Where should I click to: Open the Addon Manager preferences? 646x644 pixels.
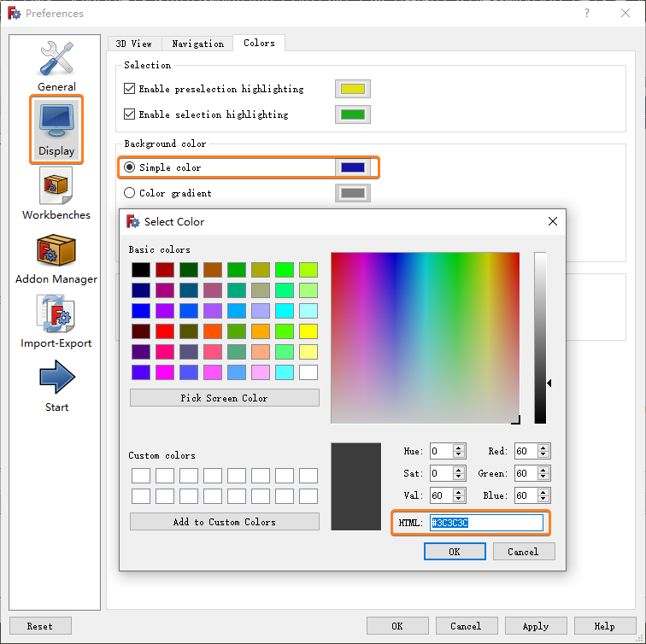tap(56, 258)
